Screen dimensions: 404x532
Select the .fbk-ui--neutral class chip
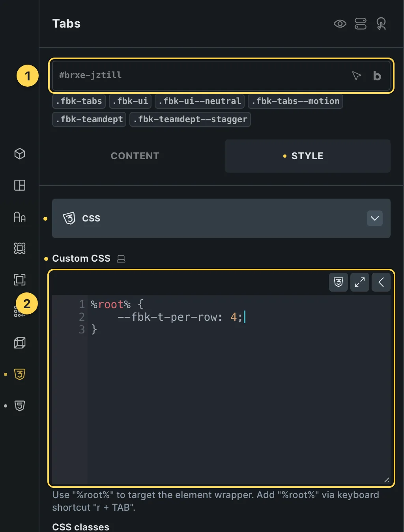click(200, 101)
